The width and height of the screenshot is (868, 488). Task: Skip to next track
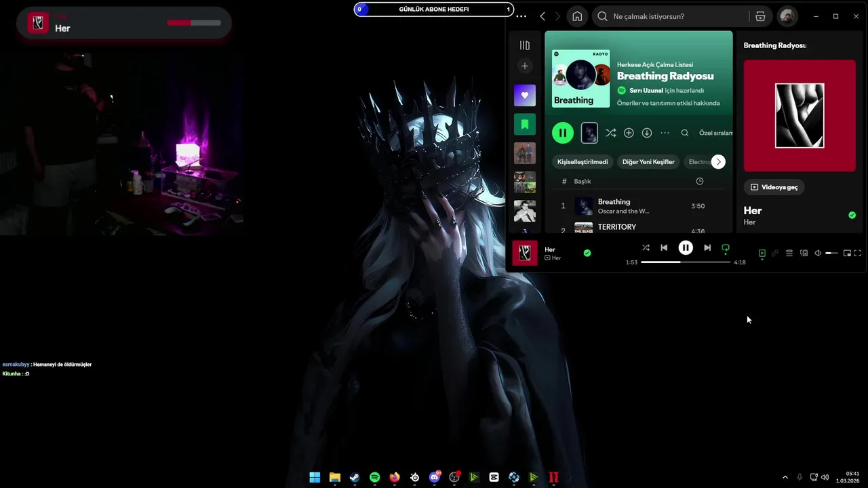[707, 248]
